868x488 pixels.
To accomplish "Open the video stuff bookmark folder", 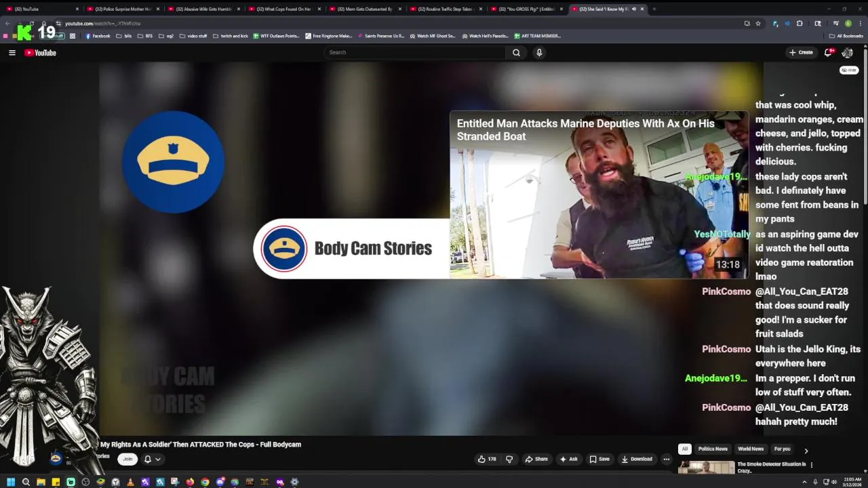I will pos(193,36).
